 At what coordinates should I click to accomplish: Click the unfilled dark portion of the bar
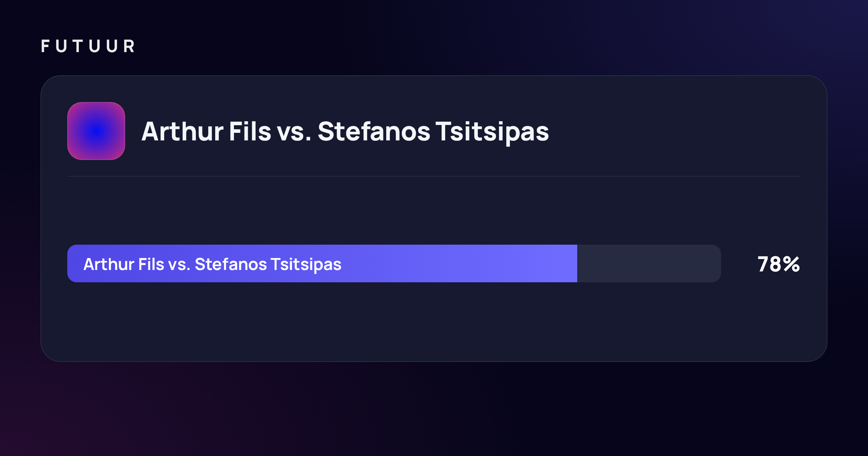coord(649,263)
